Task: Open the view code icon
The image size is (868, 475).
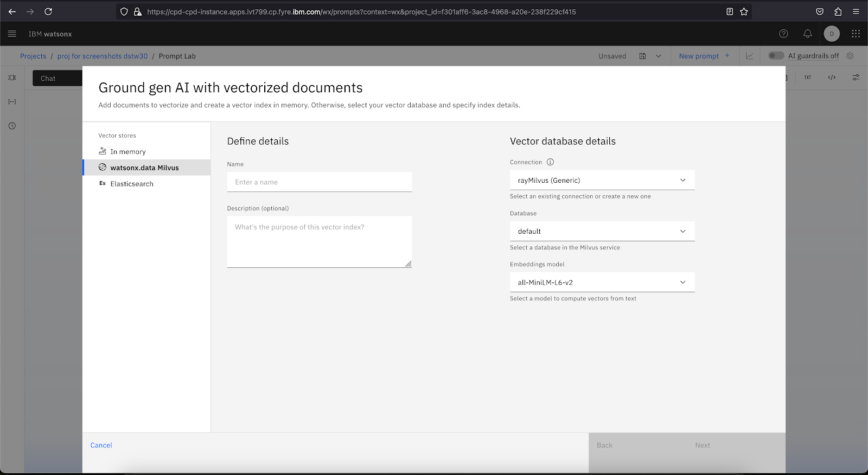Action: (x=832, y=78)
